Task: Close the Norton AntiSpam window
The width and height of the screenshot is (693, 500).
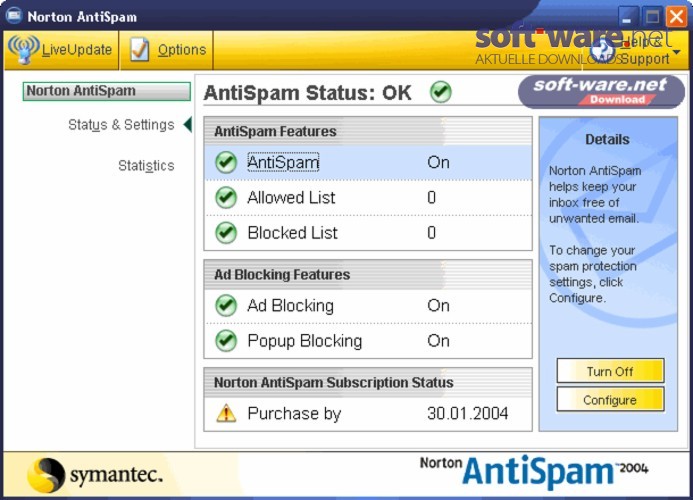Action: (x=676, y=18)
